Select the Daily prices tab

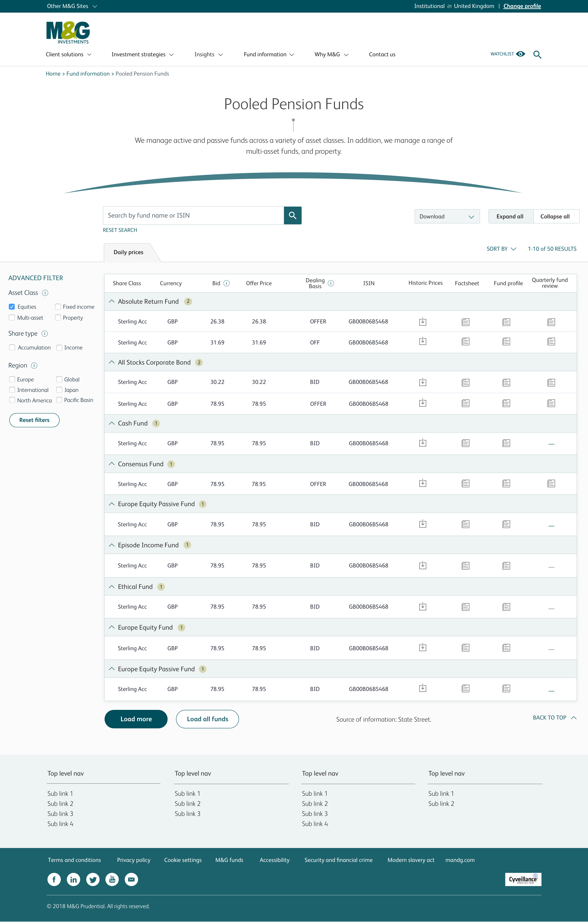(x=128, y=252)
